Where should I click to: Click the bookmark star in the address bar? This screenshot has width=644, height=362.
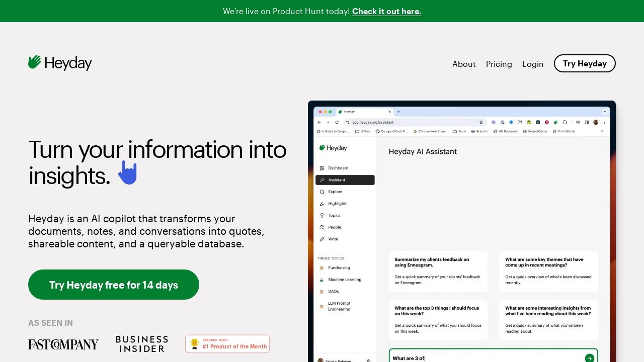[481, 122]
